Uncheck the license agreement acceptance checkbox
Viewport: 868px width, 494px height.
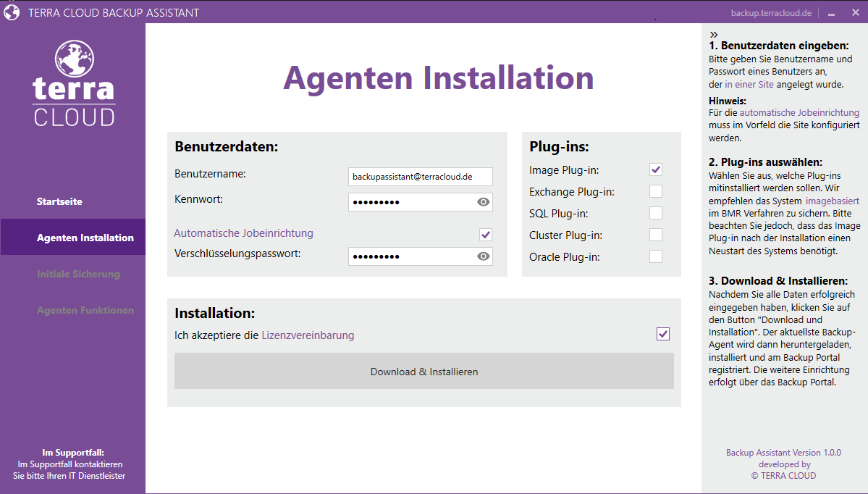pyautogui.click(x=663, y=334)
